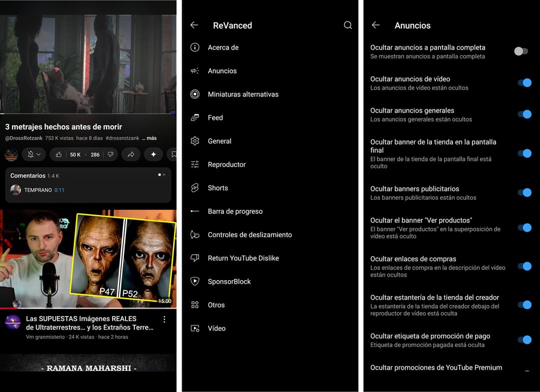Select the 753 K vistas view count
Viewport: 540px width, 392px height.
click(x=59, y=138)
